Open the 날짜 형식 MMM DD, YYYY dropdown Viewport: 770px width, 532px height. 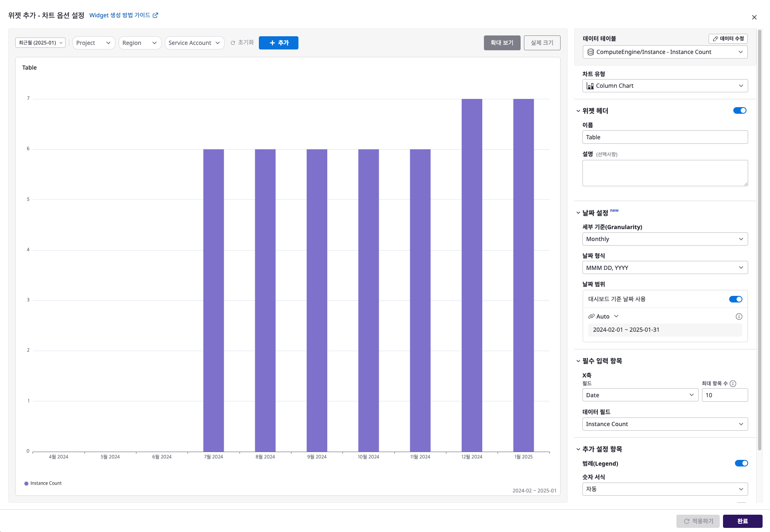[665, 267]
